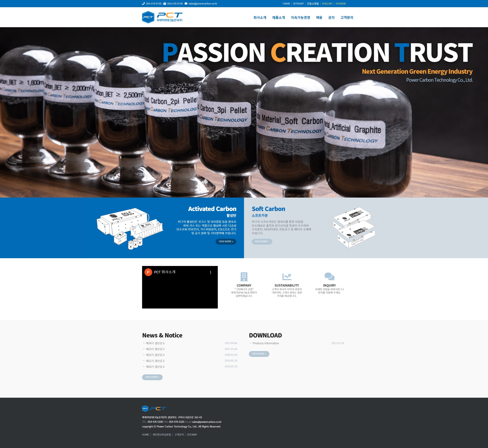Switch the site to ENGLISH

click(x=327, y=4)
